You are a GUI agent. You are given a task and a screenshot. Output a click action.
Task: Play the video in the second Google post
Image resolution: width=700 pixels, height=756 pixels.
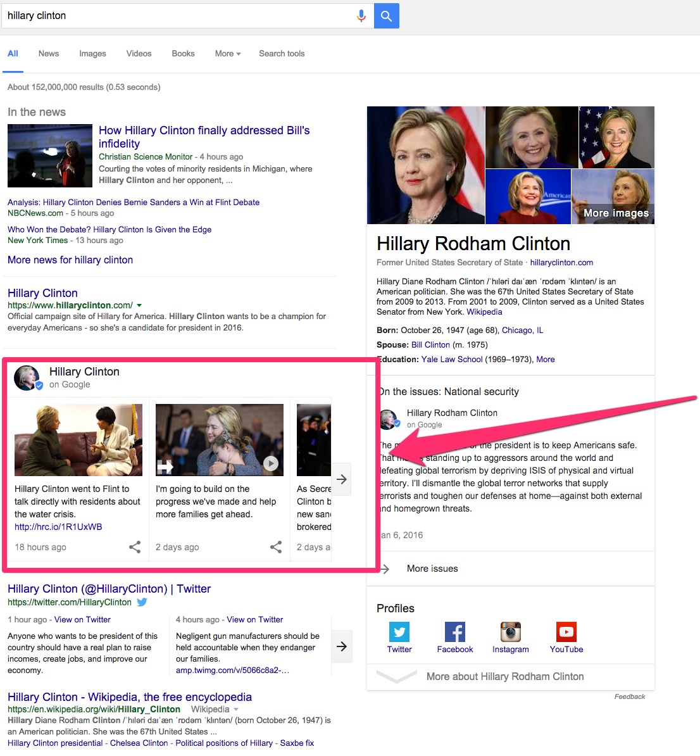pos(270,464)
